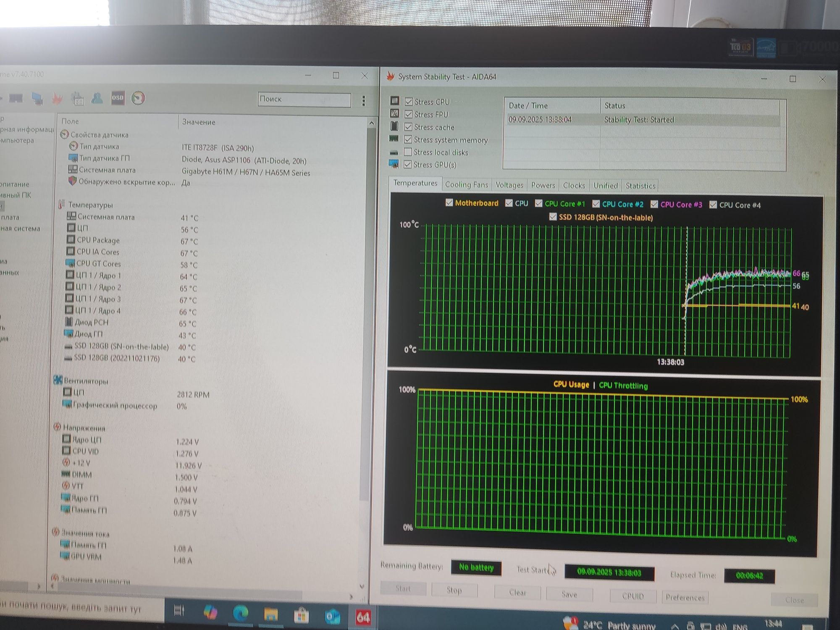This screenshot has width=840, height=630.
Task: Switch to the Statistics tab
Action: coord(640,186)
